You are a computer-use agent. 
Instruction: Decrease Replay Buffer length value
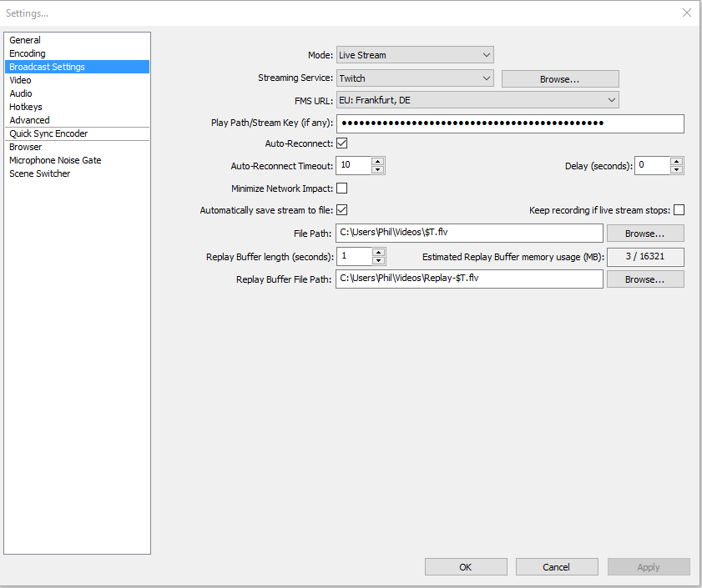[x=379, y=260]
